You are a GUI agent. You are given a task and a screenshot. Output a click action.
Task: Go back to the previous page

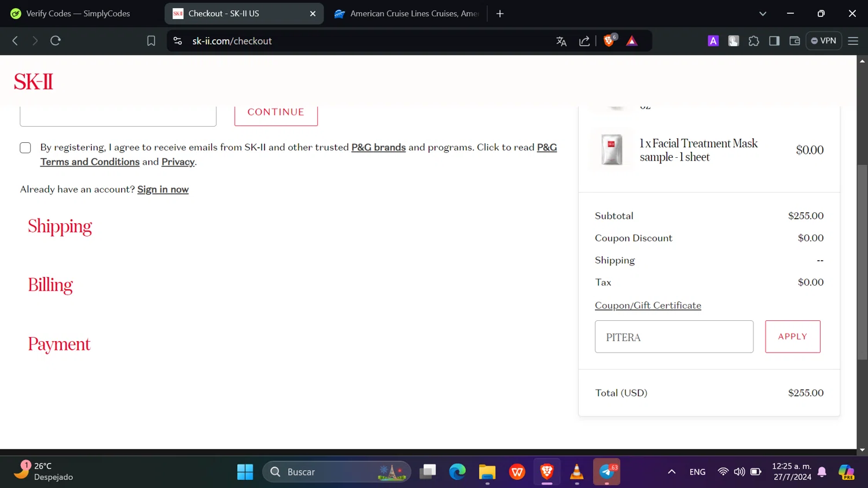[15, 41]
